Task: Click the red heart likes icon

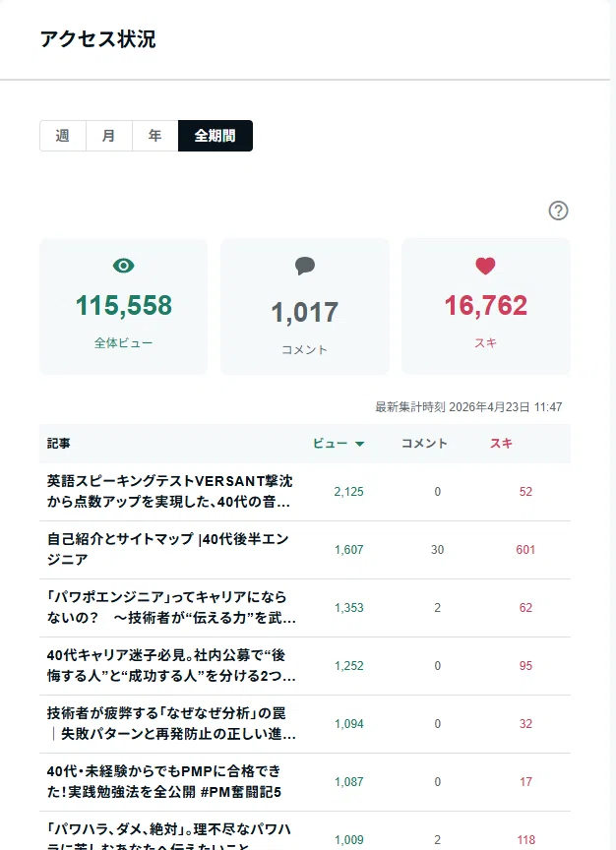Action: [485, 266]
